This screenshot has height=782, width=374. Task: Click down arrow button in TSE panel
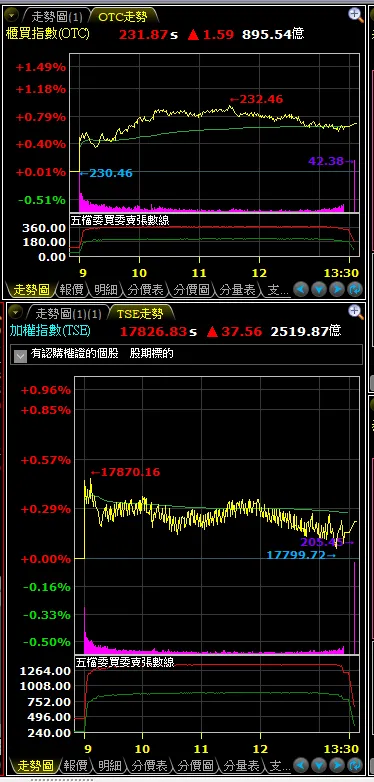319,765
